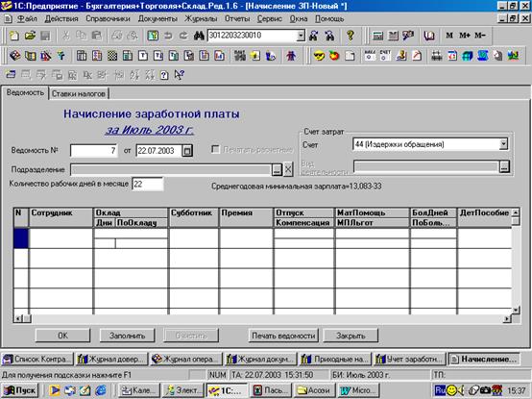Image resolution: width=532 pixels, height=399 pixels.
Task: Click the working days count field
Action: point(148,184)
